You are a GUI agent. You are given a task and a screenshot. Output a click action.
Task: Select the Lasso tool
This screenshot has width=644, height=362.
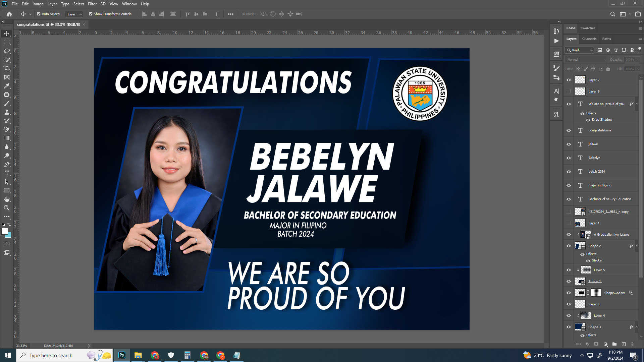pyautogui.click(x=7, y=51)
